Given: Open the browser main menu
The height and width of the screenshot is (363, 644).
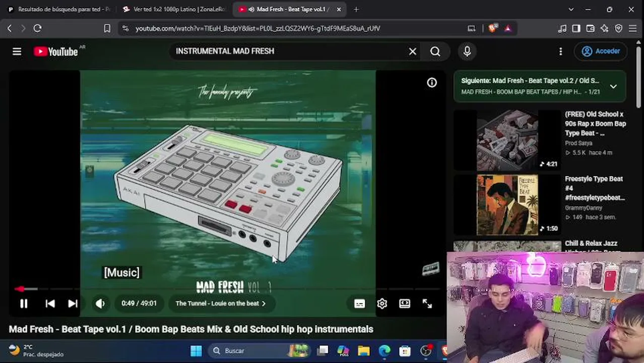Looking at the screenshot, I should coord(632,28).
